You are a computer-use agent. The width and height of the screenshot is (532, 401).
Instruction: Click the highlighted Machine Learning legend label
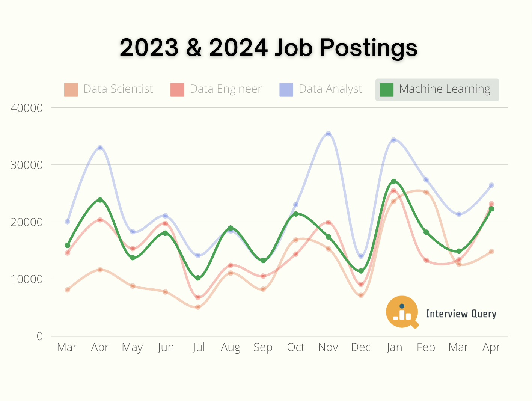coord(445,89)
